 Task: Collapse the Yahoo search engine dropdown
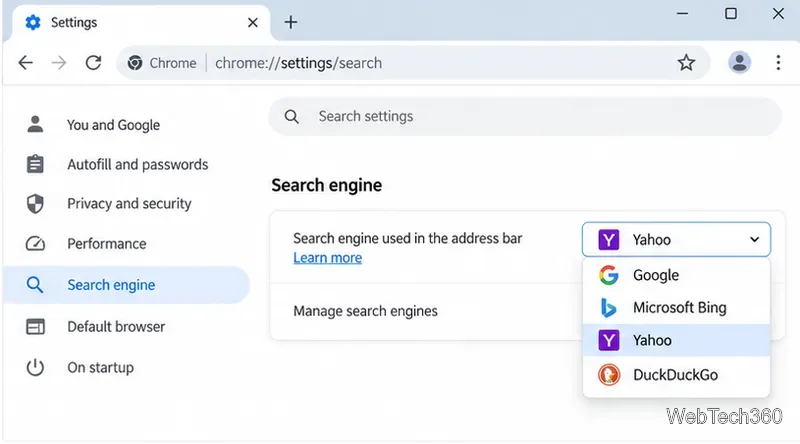click(676, 239)
